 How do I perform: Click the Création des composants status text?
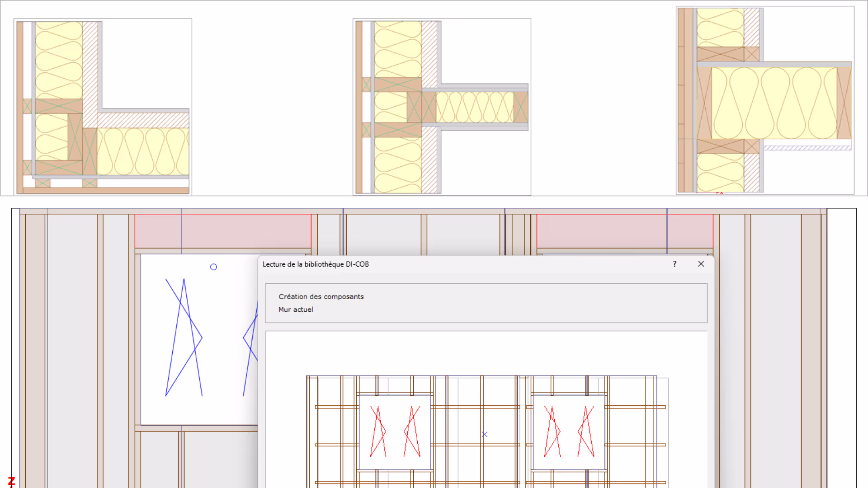coord(321,296)
